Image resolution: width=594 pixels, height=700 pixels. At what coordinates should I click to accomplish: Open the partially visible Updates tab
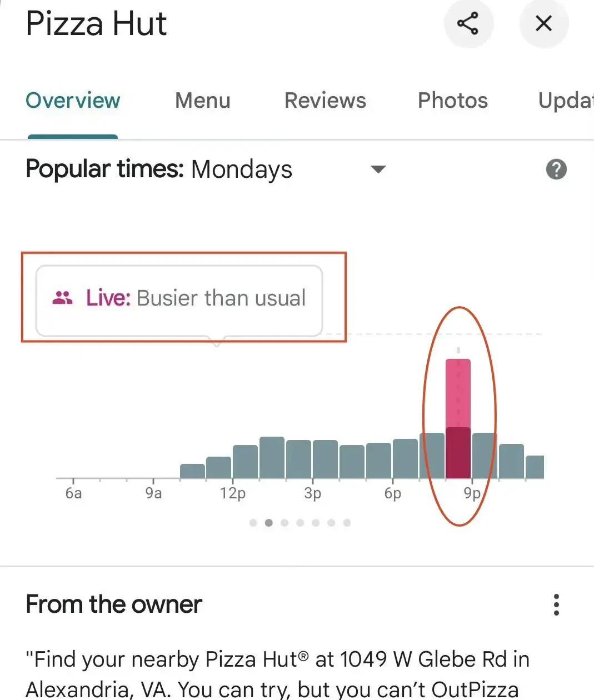coord(566,101)
